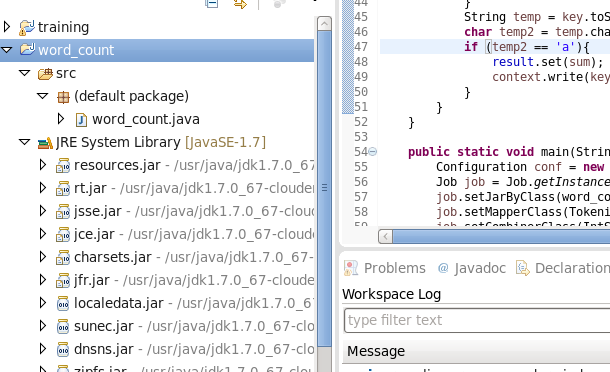Expand the charsets.jar node
610x372 pixels.
click(x=43, y=256)
